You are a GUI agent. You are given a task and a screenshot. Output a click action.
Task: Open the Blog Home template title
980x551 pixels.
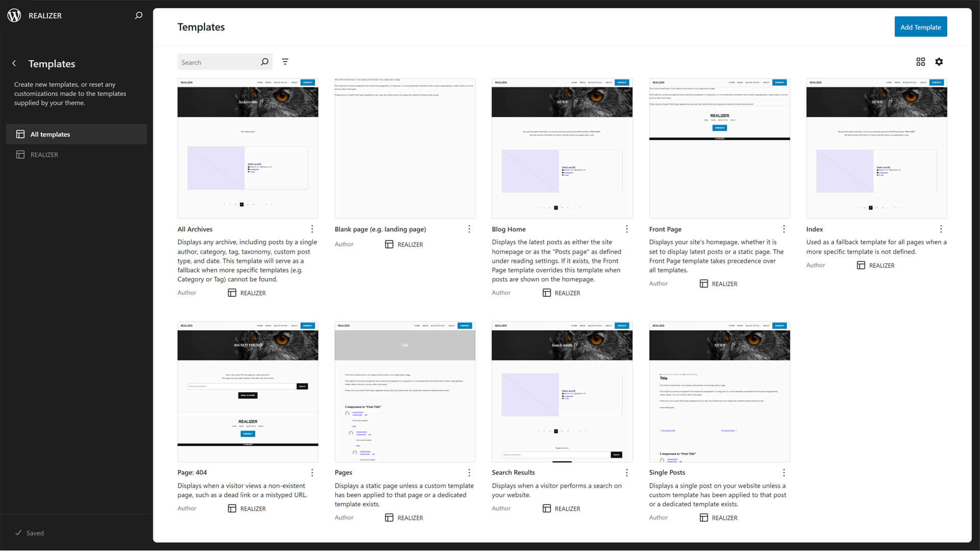(510, 229)
